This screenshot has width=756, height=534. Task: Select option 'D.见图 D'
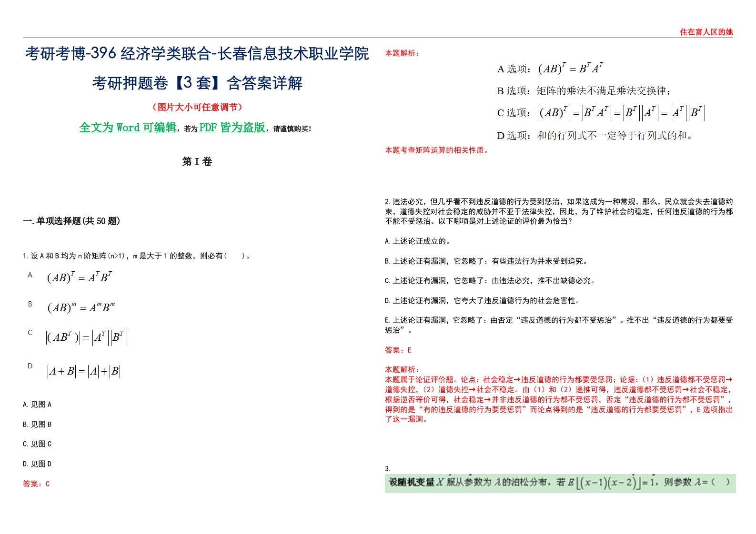37,464
